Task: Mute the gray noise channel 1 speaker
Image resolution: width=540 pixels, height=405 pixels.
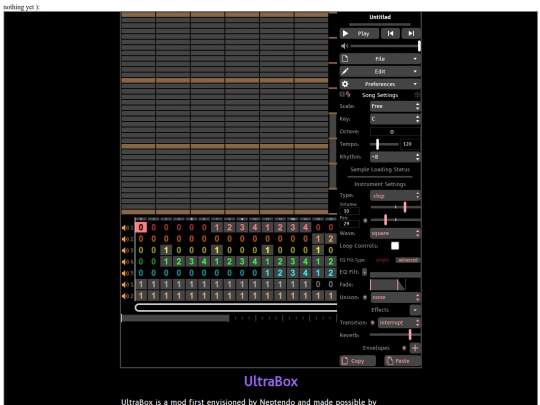Action: pos(125,284)
